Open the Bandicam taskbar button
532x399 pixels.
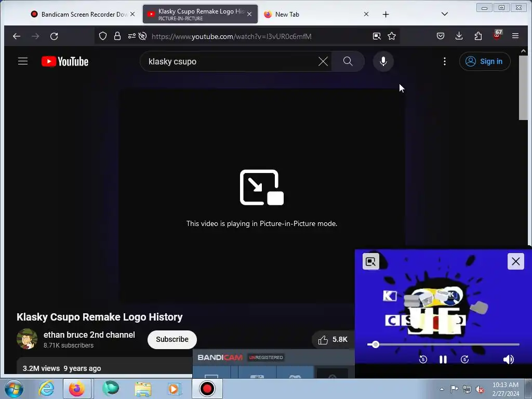[x=207, y=389]
